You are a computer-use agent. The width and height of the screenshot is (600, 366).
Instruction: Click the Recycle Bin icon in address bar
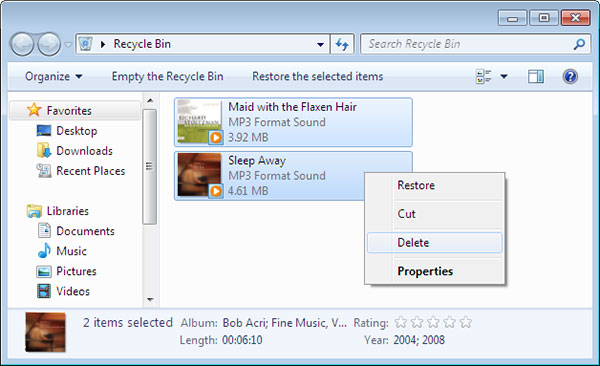(x=85, y=44)
